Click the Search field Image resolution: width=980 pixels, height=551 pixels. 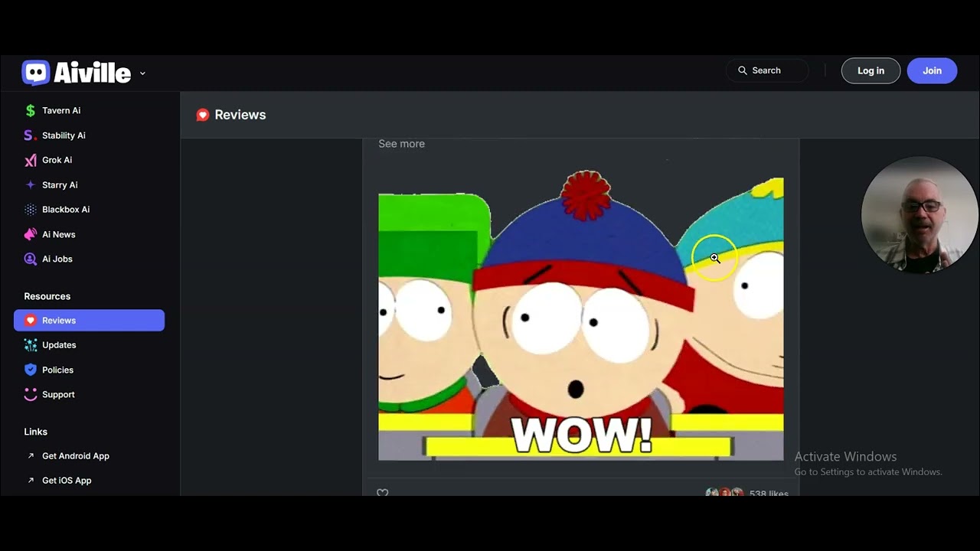click(767, 70)
